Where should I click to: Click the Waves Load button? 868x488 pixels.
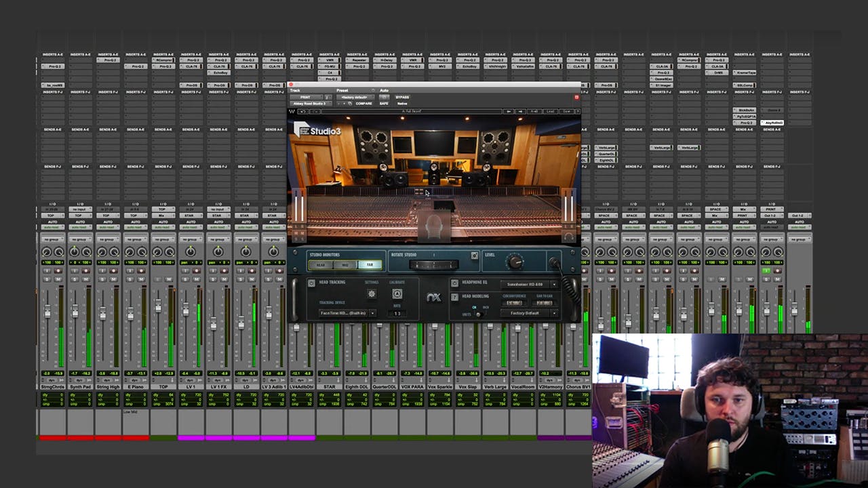click(551, 111)
